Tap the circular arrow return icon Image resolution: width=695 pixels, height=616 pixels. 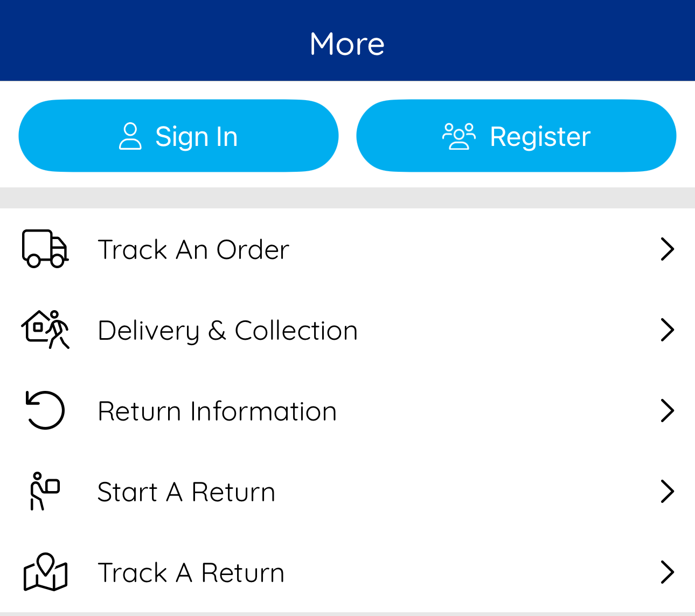click(x=45, y=410)
